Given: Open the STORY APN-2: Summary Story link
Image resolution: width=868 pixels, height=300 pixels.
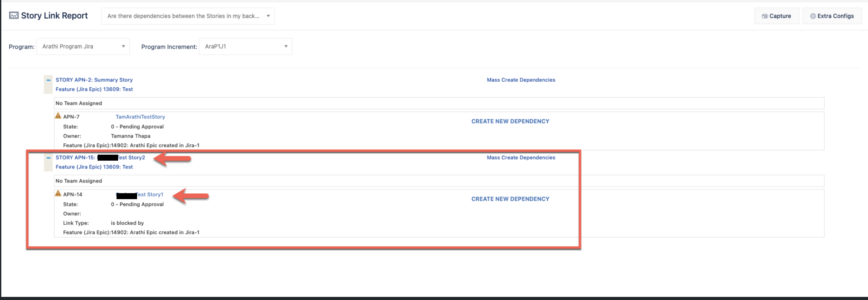Looking at the screenshot, I should [x=94, y=80].
